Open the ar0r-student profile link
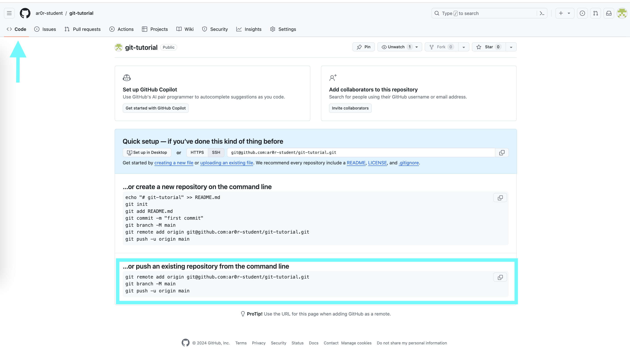The height and width of the screenshot is (364, 630). click(x=49, y=13)
